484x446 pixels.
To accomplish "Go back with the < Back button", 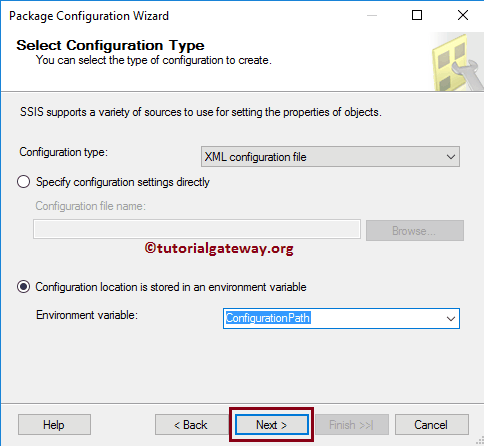I will click(191, 425).
